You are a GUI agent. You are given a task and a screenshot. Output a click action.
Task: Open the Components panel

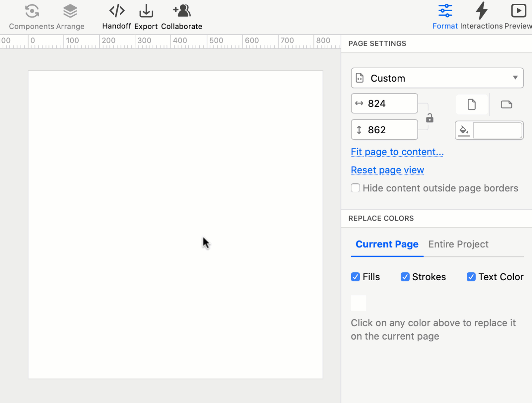point(32,15)
